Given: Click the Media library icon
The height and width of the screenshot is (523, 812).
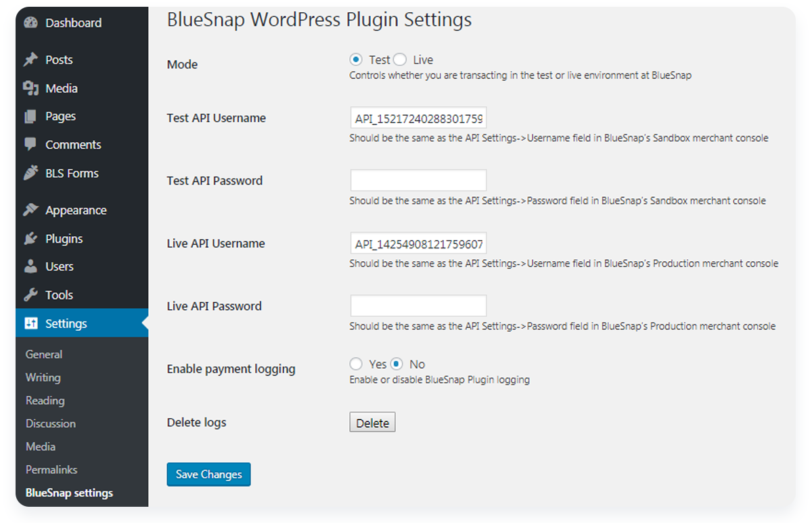Looking at the screenshot, I should (x=30, y=88).
